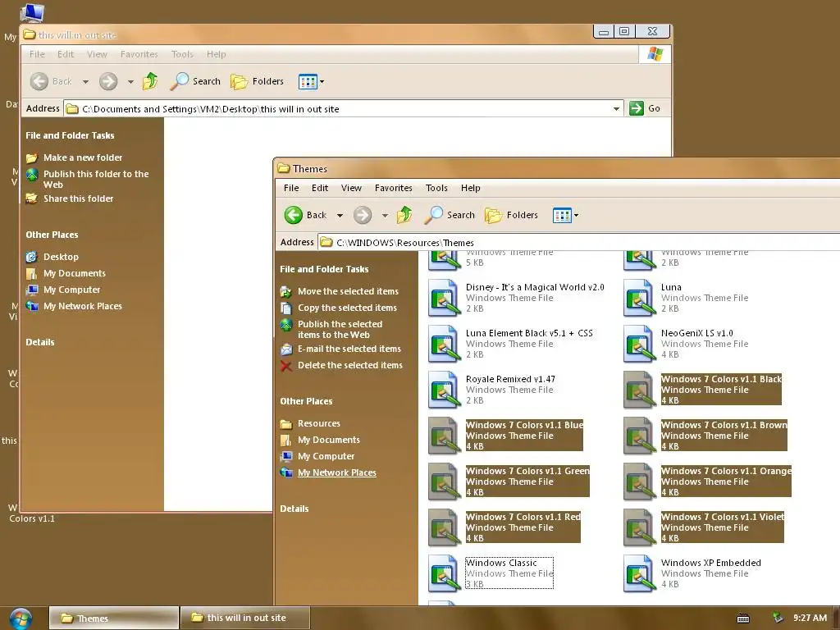Screen dimensions: 840x630
Task: Collapse File and Folder Tasks in Themes window
Action: point(325,269)
